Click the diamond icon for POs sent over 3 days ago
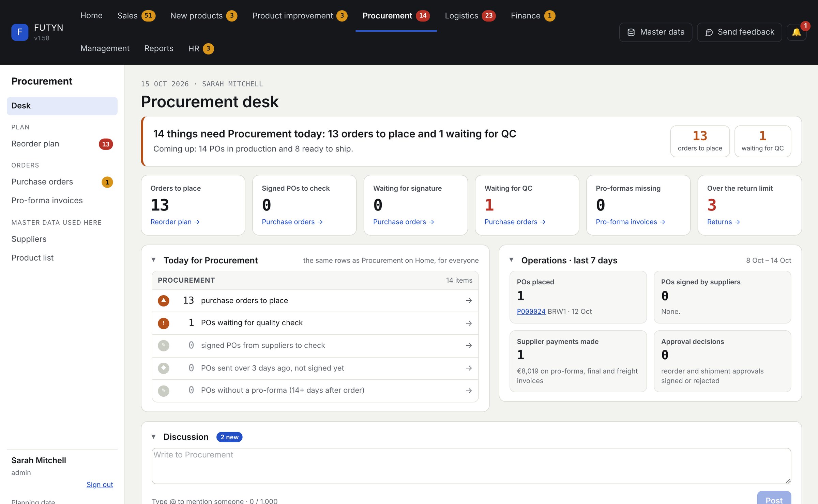Image resolution: width=818 pixels, height=504 pixels. click(164, 368)
